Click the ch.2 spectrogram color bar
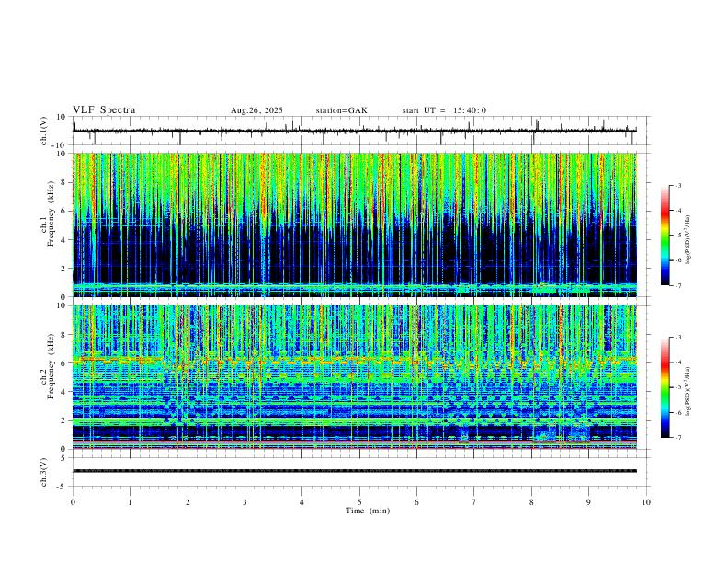The height and width of the screenshot is (563, 728). pyautogui.click(x=665, y=387)
